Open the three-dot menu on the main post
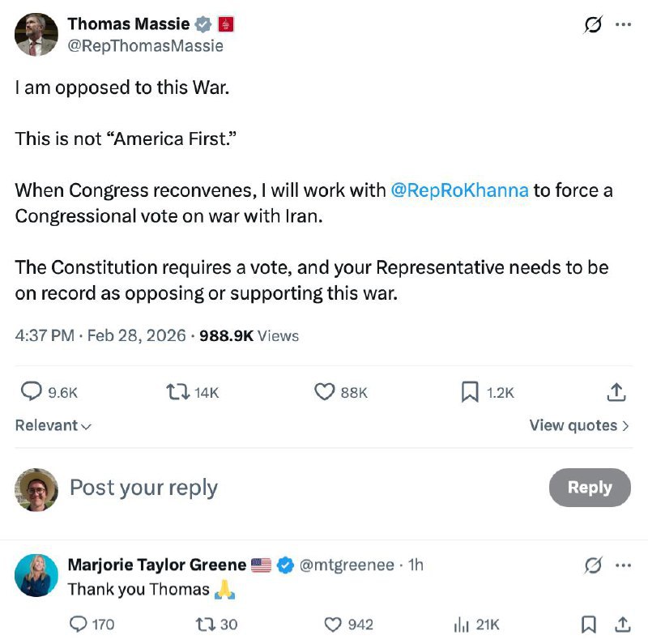The height and width of the screenshot is (644, 648). click(x=623, y=25)
